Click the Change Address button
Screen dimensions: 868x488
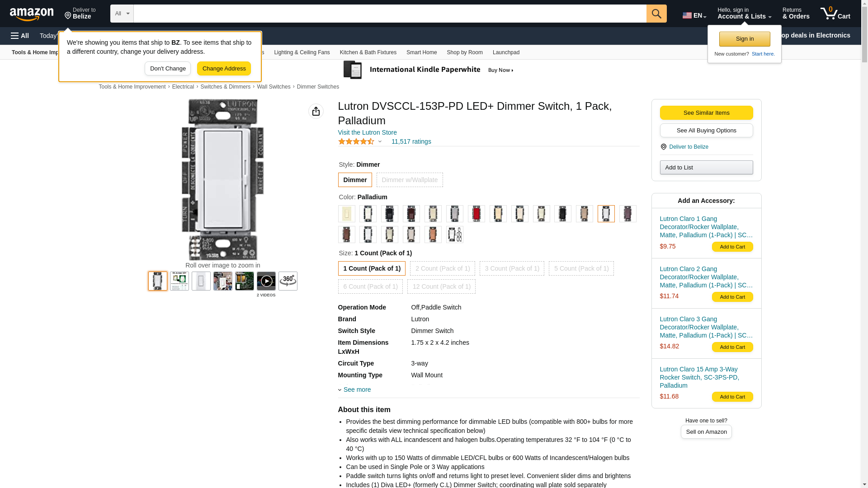pyautogui.click(x=224, y=69)
